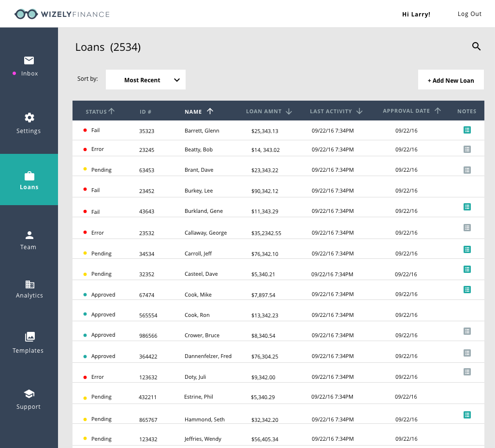The height and width of the screenshot is (448, 495).
Task: Click loan amount $90,342.12
Action: (x=264, y=191)
